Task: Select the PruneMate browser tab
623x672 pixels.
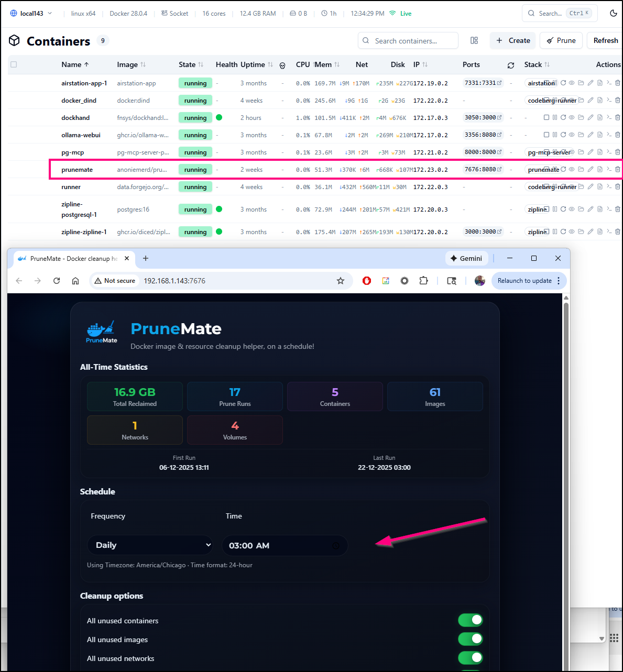Action: [x=73, y=258]
